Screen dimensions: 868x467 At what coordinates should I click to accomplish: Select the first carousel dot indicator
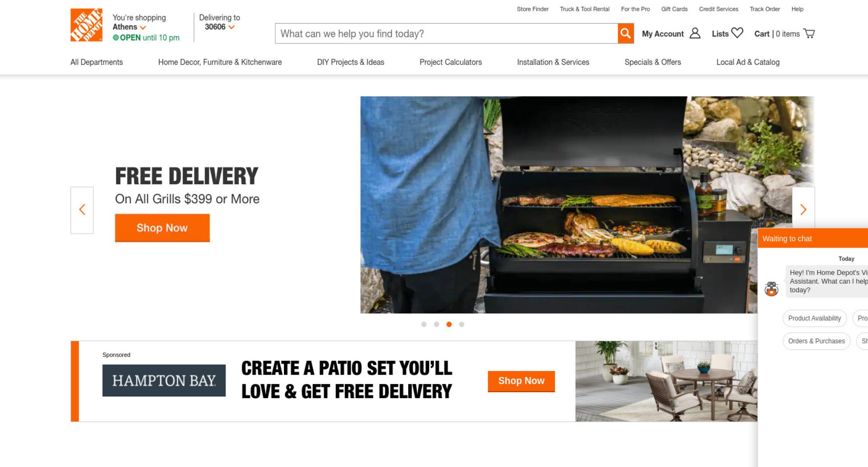click(x=424, y=324)
